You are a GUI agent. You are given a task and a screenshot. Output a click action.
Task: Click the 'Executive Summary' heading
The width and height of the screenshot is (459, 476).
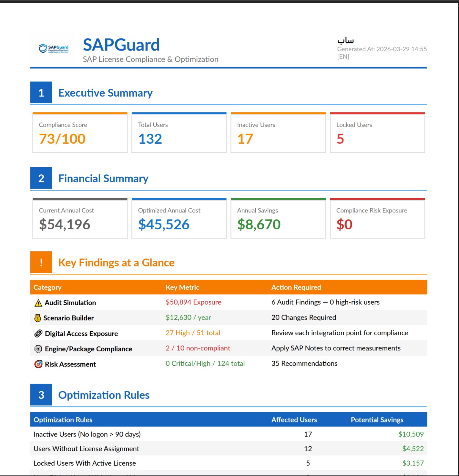click(x=106, y=93)
